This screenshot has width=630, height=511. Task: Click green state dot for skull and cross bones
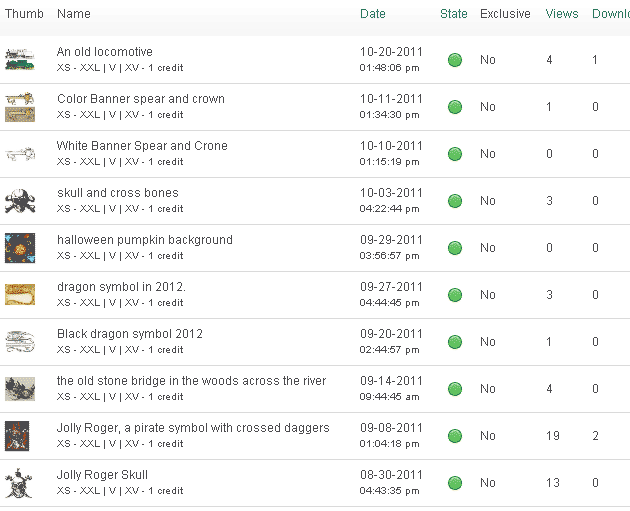(455, 201)
